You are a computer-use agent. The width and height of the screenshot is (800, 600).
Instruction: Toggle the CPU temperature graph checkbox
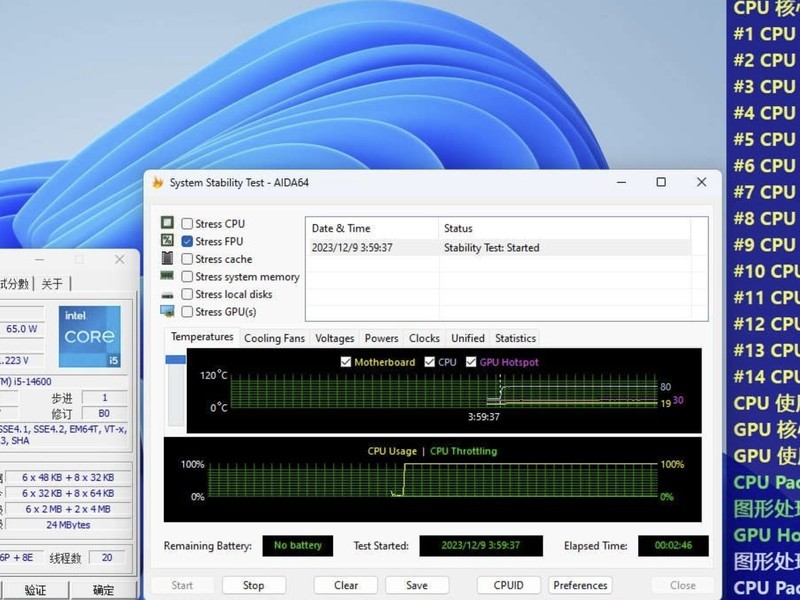coord(429,362)
